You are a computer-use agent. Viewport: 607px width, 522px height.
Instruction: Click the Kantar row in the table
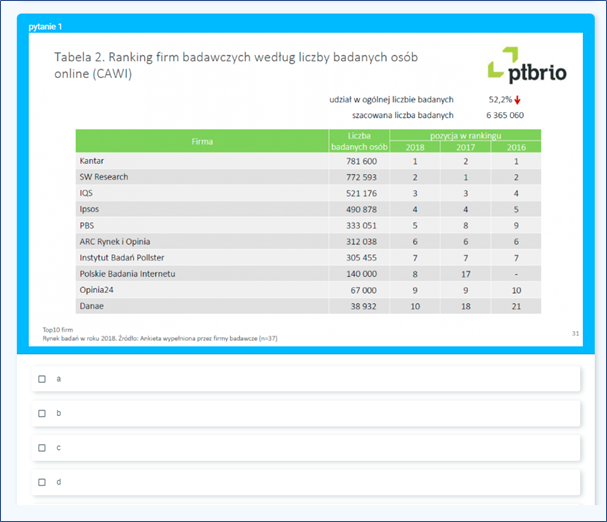(92, 161)
